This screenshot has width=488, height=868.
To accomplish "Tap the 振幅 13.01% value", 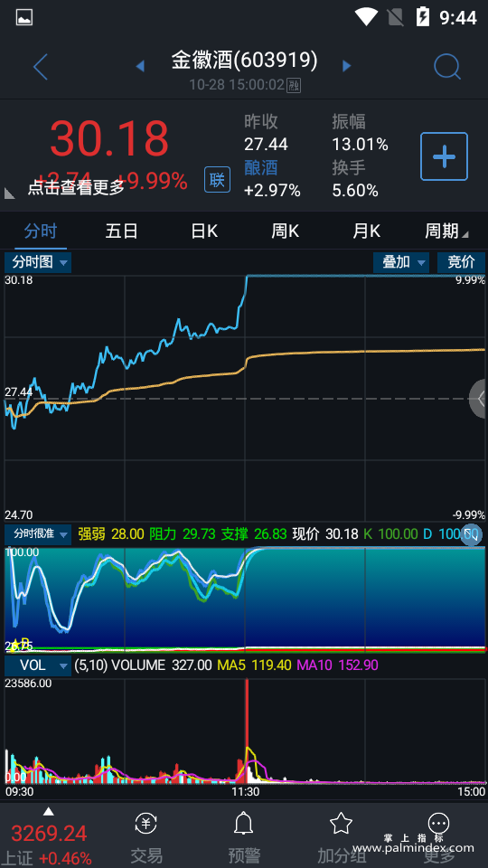I will click(x=361, y=145).
